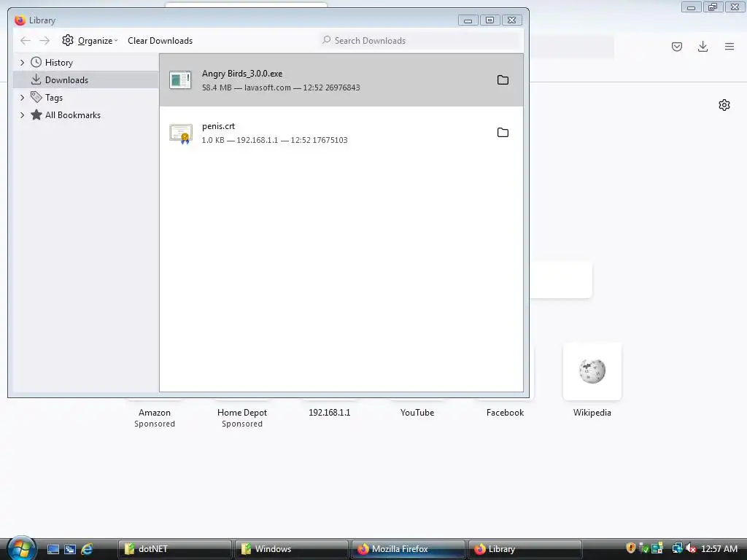The height and width of the screenshot is (560, 747).
Task: Select the Angry Birds_3.0.0.exe file name
Action: pyautogui.click(x=242, y=74)
